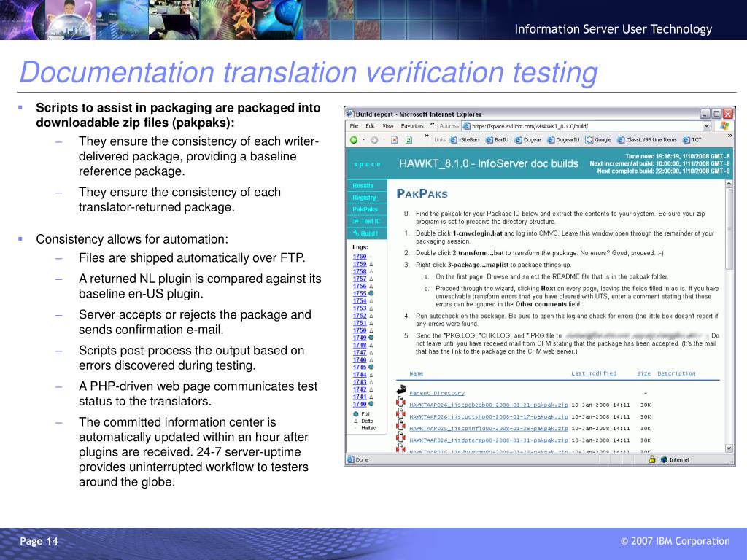Click zip icon for iiscpdb2db00 pakpak
The width and height of the screenshot is (747, 560).
(400, 402)
